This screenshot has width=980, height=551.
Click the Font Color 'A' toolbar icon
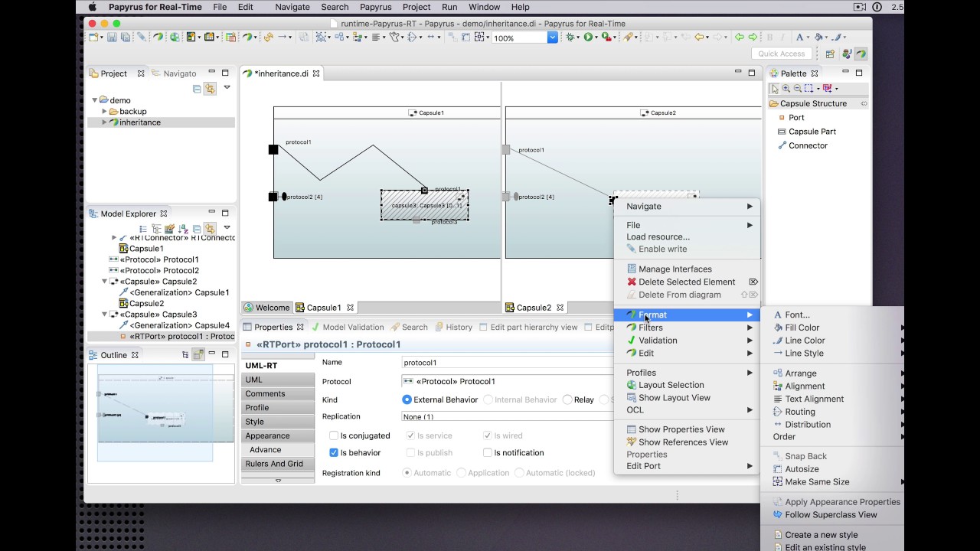(x=799, y=37)
